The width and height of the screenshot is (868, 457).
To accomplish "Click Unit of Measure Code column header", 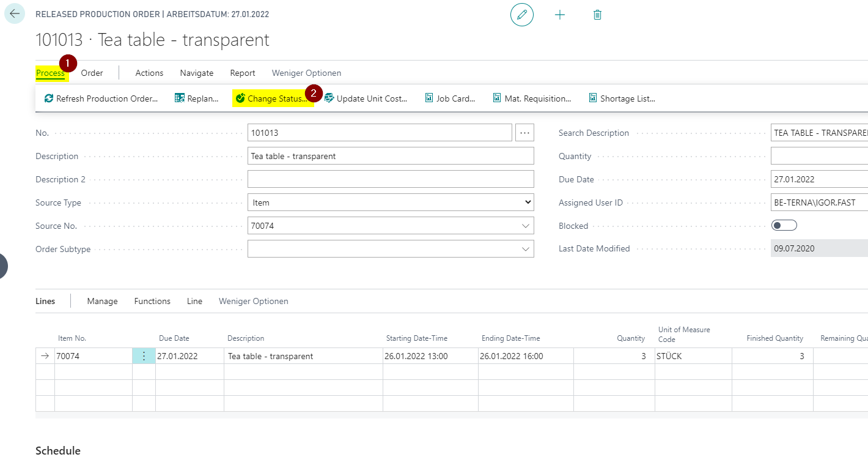I will pyautogui.click(x=684, y=334).
